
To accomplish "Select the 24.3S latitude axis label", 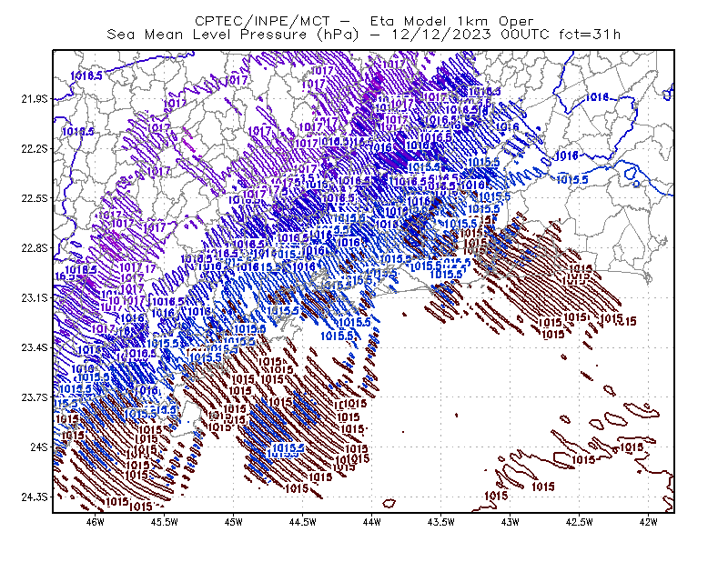I will tap(34, 497).
